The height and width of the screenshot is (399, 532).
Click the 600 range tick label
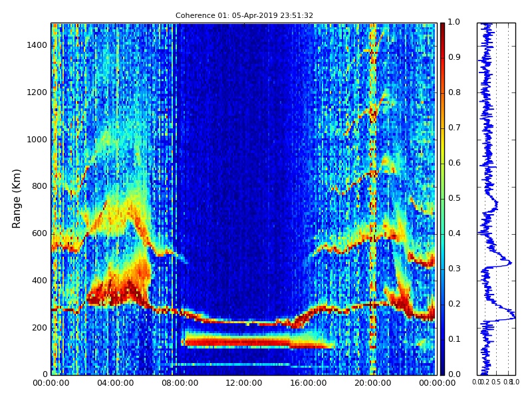tap(39, 233)
